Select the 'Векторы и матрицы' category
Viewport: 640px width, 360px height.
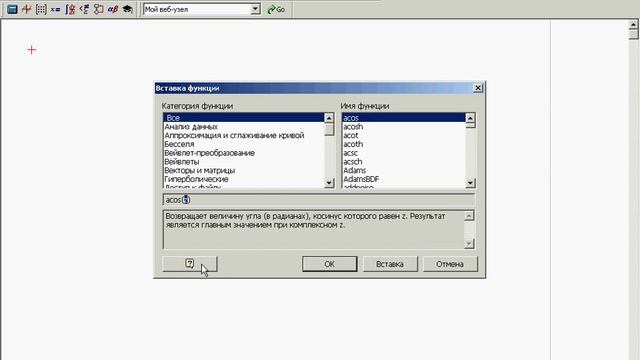(244, 170)
